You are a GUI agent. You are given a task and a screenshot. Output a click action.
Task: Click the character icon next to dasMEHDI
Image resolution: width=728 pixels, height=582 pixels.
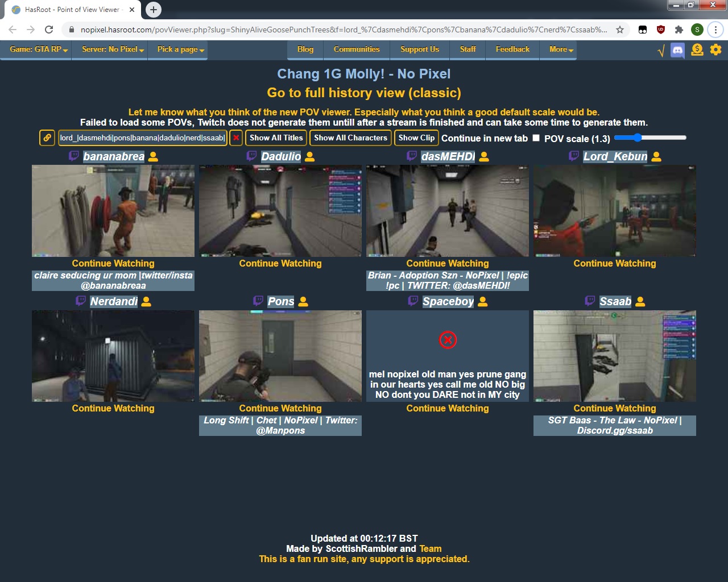(x=484, y=157)
